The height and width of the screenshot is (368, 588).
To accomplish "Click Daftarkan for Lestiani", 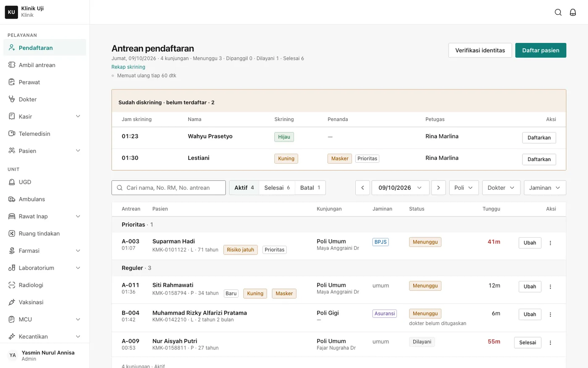I will pos(539,159).
